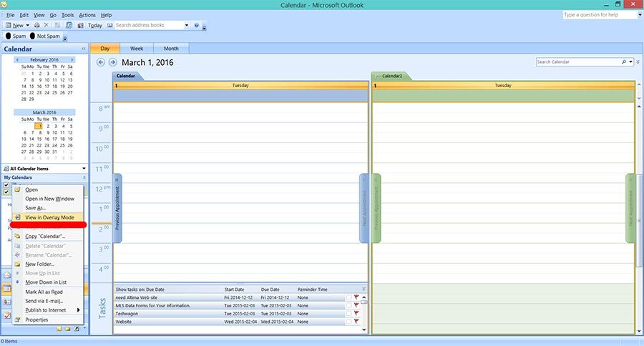Open the standard toolbar options arrow

[x=204, y=27]
